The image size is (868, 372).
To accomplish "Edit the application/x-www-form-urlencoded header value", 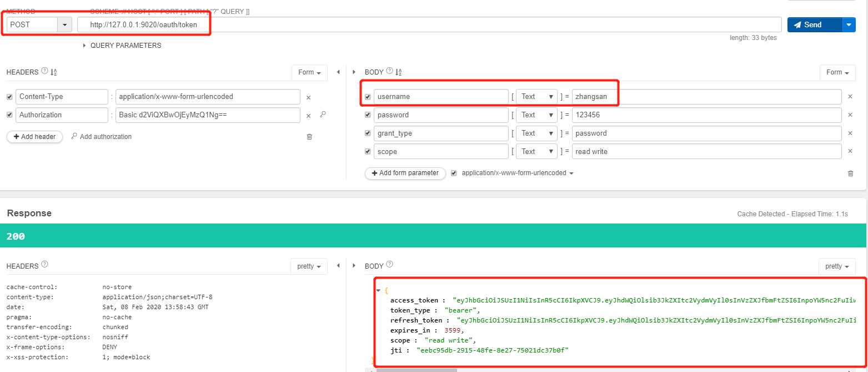I will 208,97.
